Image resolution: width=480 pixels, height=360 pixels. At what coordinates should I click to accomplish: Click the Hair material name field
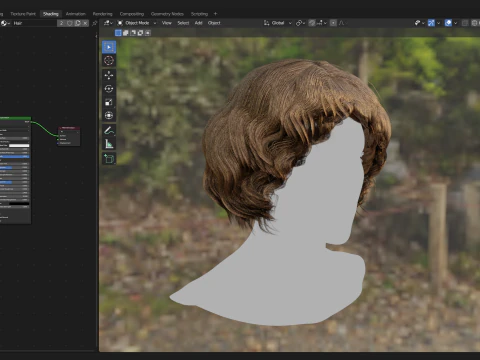point(34,23)
